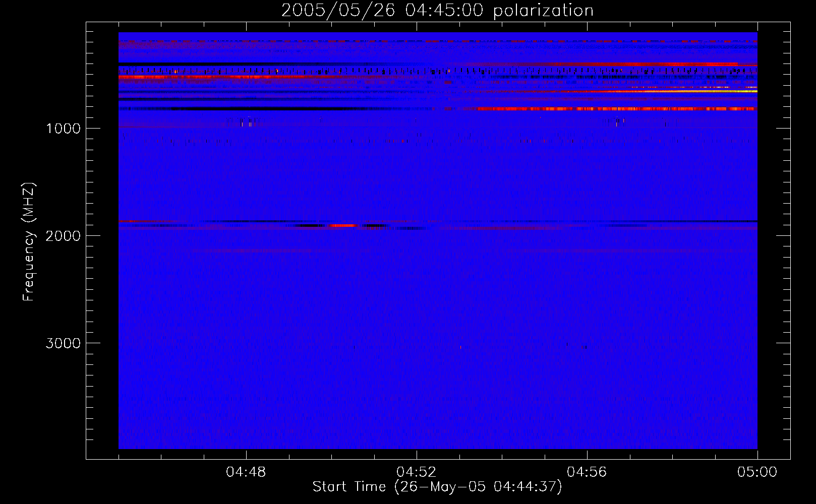Click the '04:52' time tick label

pos(417,472)
